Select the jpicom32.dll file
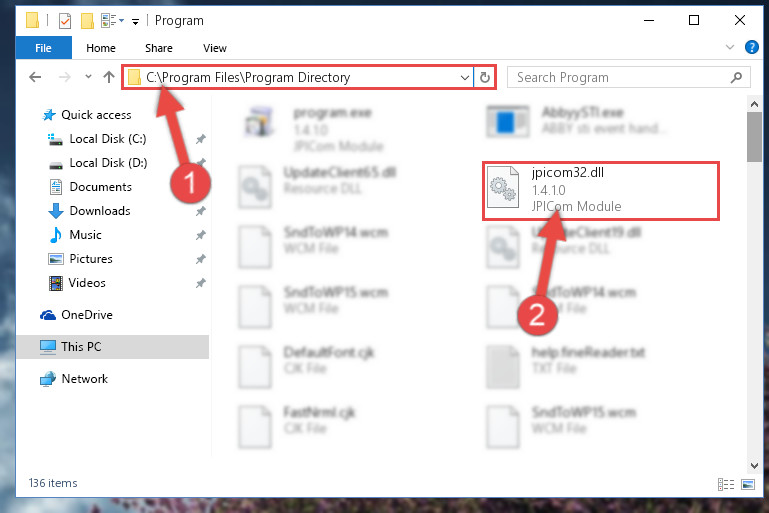Viewport: 769px width, 513px height. tap(600, 190)
